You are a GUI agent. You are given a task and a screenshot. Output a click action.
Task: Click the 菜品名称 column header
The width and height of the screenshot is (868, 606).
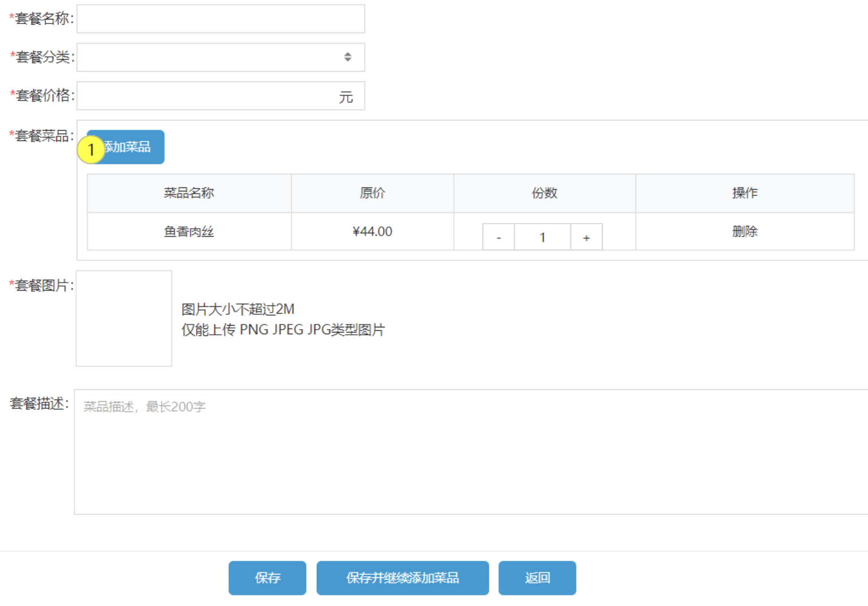tap(189, 193)
